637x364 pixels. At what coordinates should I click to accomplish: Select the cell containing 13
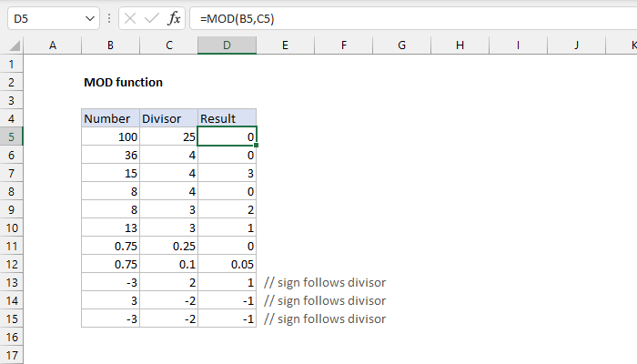click(x=110, y=227)
